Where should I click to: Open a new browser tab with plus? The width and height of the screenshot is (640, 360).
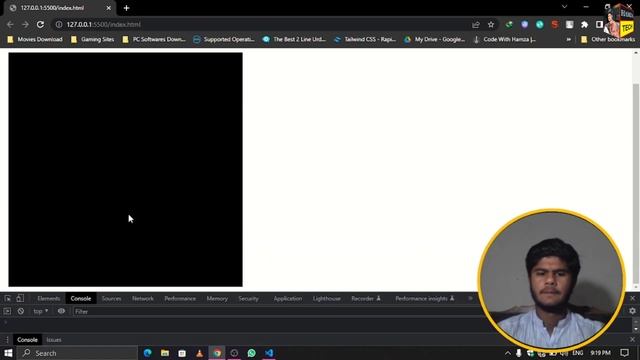click(x=127, y=8)
